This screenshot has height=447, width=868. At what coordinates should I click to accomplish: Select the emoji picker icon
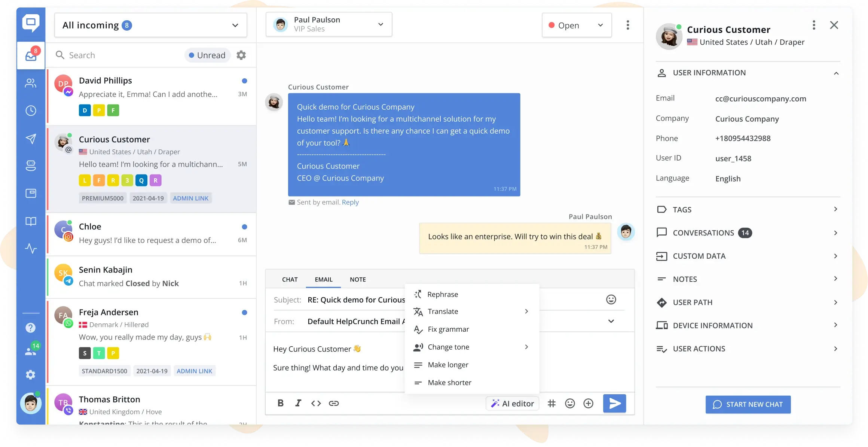[x=570, y=403]
